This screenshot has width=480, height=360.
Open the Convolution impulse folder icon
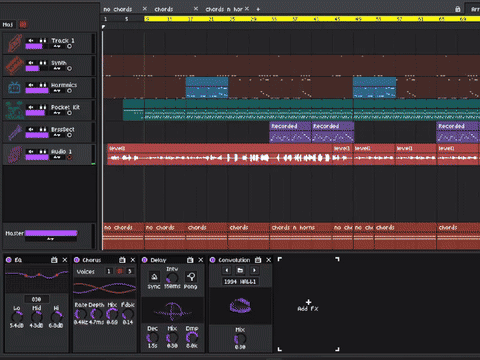coord(240,270)
